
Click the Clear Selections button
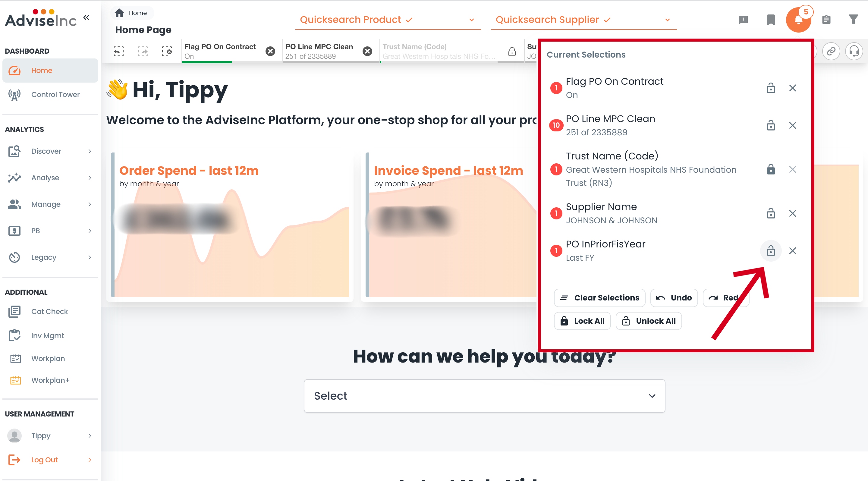click(x=599, y=298)
